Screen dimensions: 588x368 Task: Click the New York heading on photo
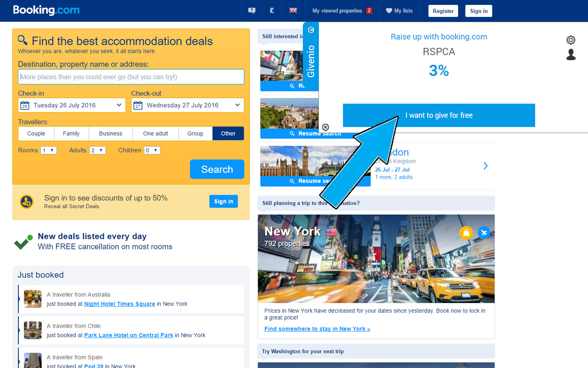(x=293, y=231)
